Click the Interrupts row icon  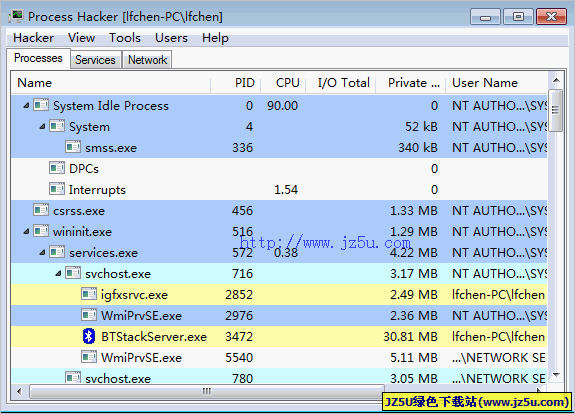(x=57, y=189)
